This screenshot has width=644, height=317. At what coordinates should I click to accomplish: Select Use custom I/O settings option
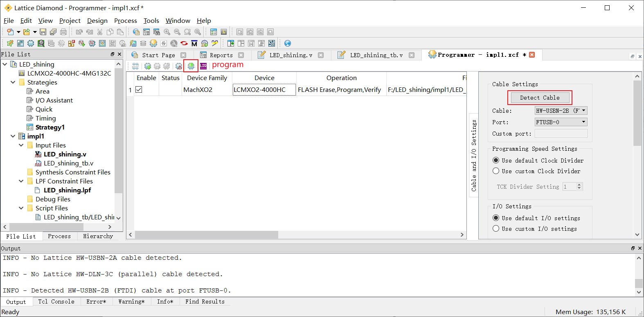[496, 229]
